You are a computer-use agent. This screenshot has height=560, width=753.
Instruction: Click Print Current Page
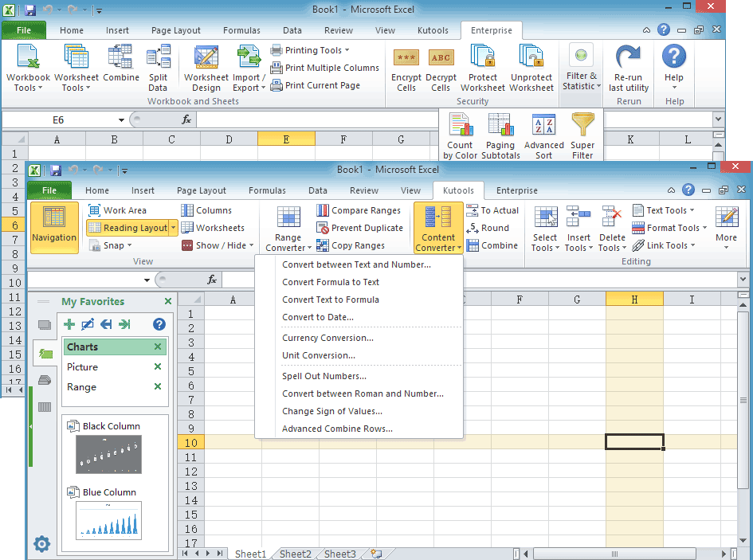pos(315,85)
